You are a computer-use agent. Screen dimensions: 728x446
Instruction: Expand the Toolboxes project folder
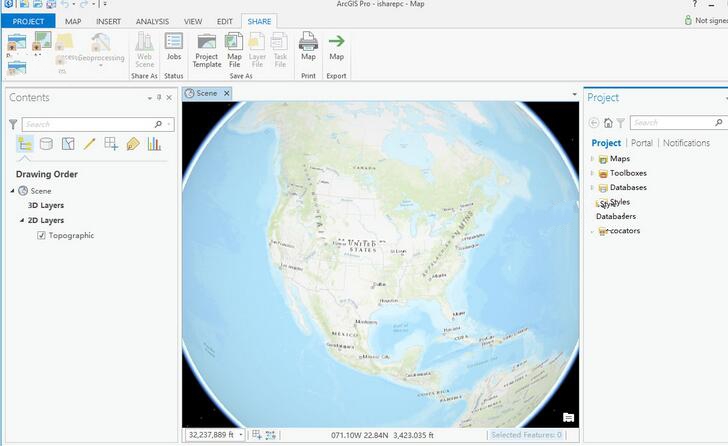[592, 173]
